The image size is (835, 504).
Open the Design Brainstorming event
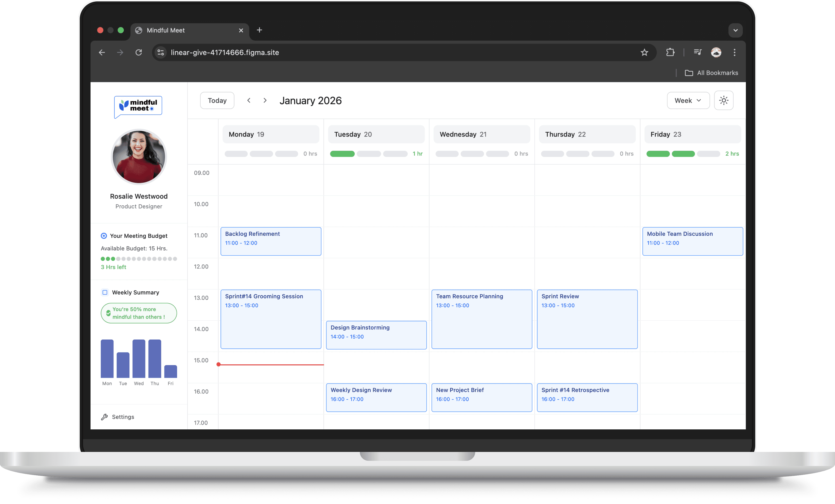[376, 335]
